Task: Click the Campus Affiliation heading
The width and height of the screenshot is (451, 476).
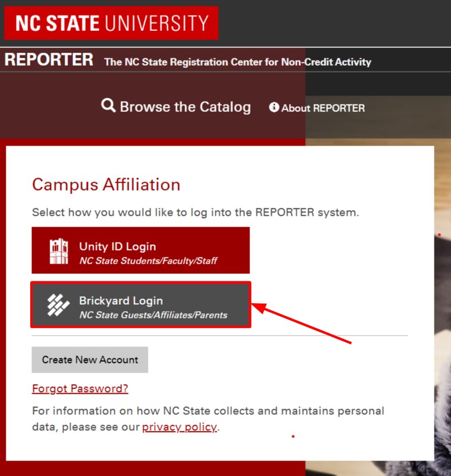Action: coord(106,185)
